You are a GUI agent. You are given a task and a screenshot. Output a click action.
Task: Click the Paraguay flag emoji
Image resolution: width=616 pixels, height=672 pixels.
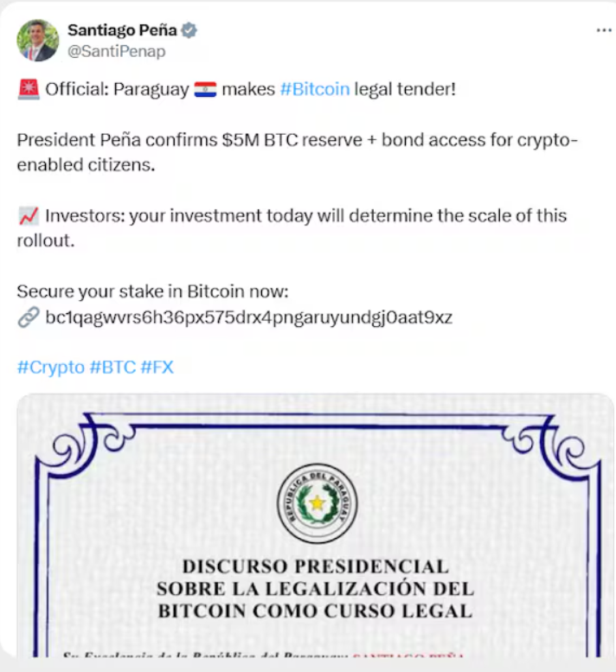click(205, 89)
